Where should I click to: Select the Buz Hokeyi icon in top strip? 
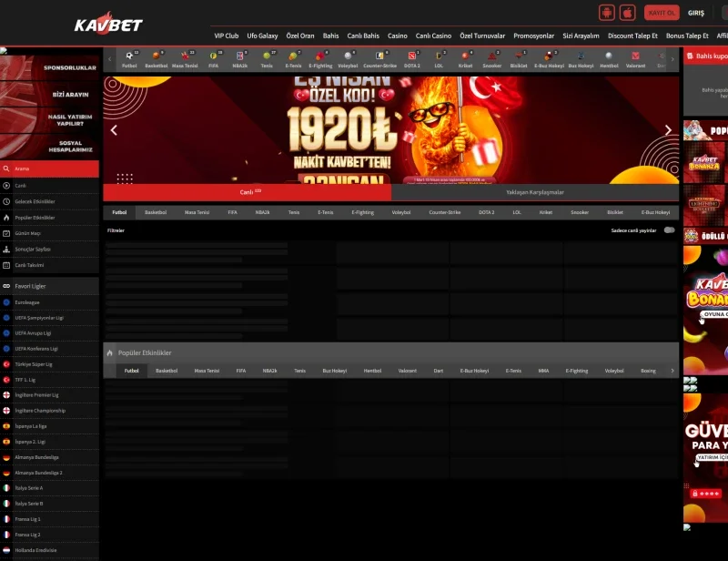pos(581,56)
